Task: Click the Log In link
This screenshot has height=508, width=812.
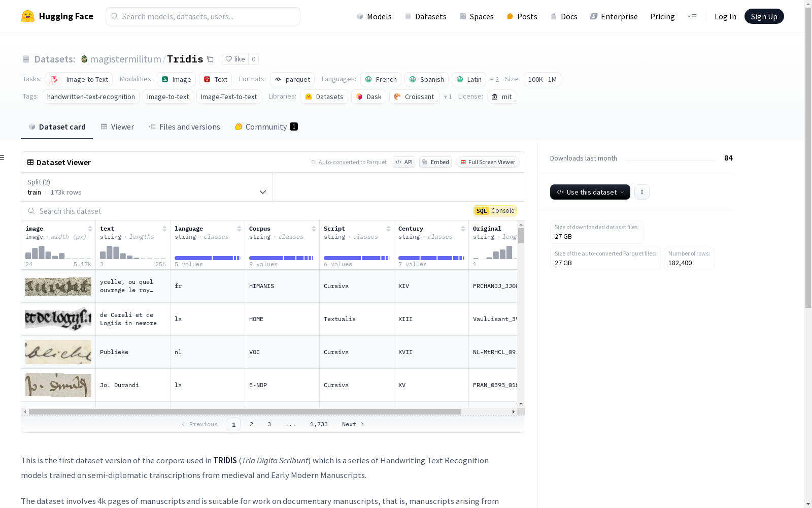Action: tap(725, 16)
